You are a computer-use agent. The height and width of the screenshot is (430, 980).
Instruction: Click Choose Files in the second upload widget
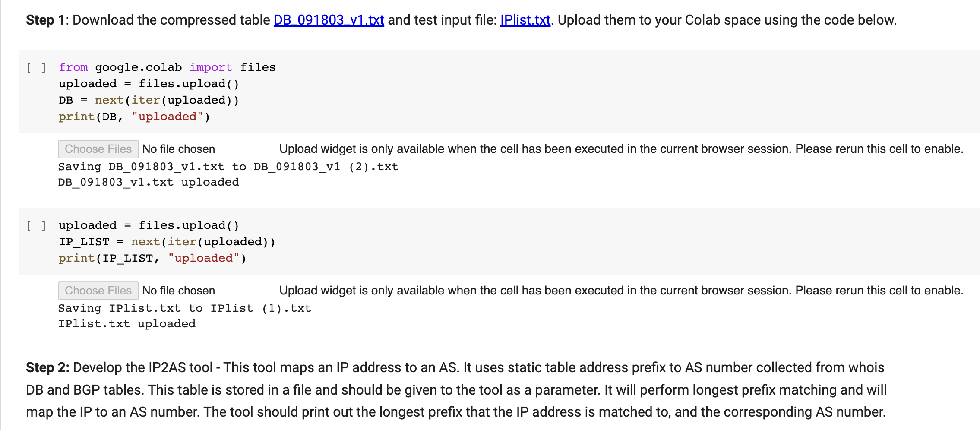98,290
